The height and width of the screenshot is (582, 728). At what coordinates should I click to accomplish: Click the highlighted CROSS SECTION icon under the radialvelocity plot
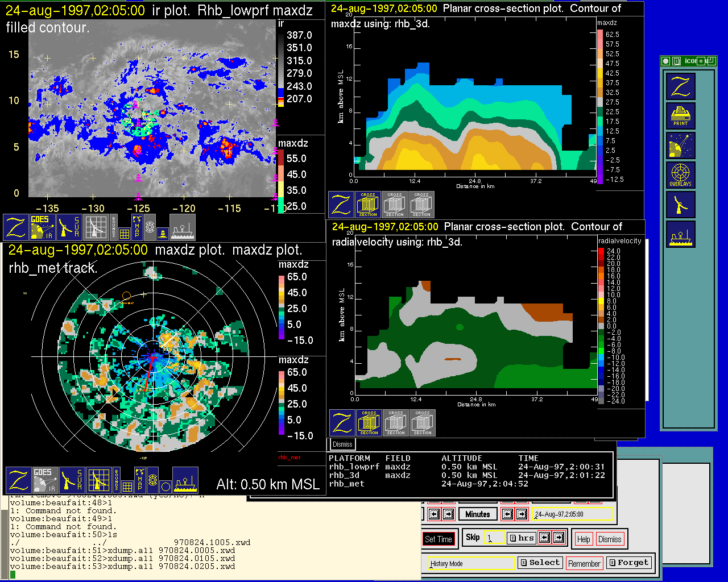[x=369, y=423]
